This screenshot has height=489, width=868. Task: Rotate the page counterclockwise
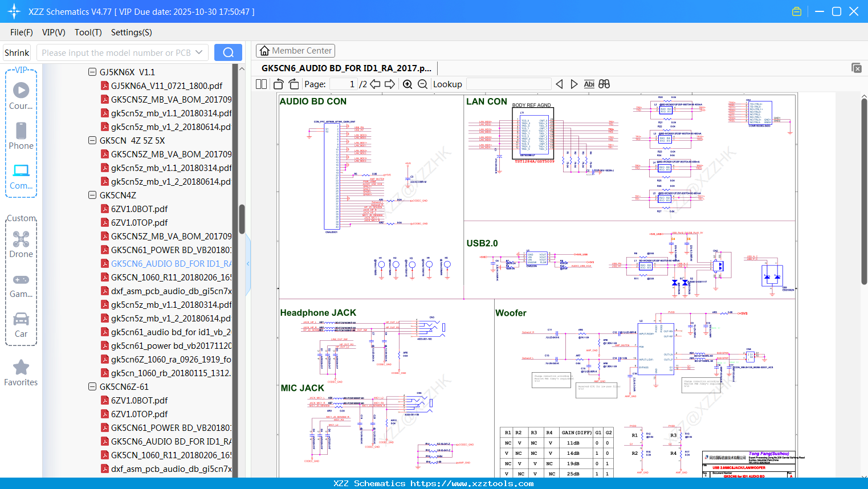[279, 84]
